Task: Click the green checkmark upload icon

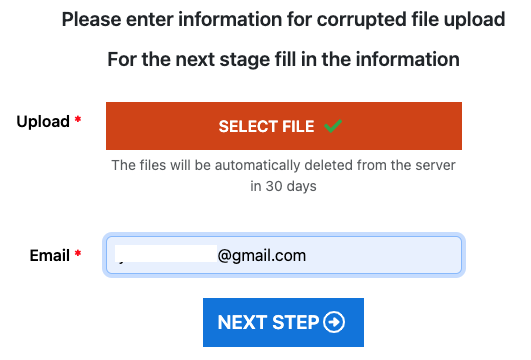Action: 333,126
